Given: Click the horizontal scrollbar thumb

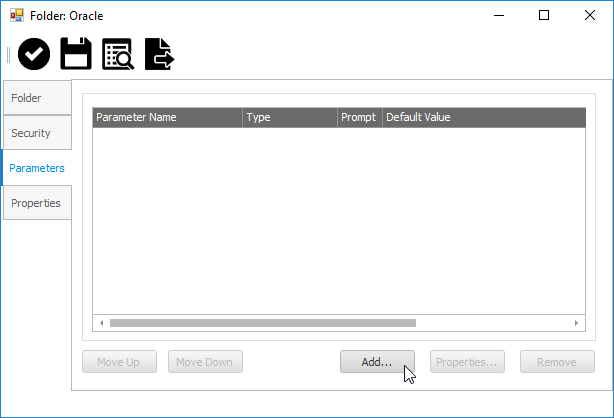Looking at the screenshot, I should click(x=263, y=323).
